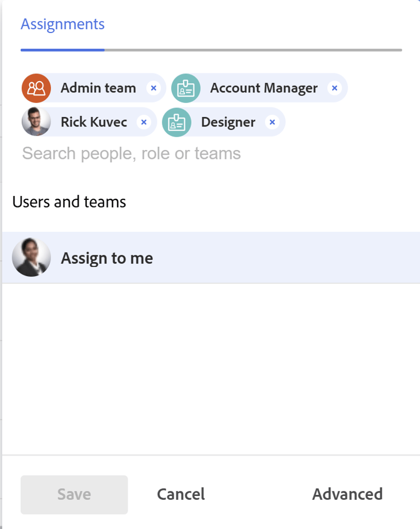Click the Users and teams heading

(69, 202)
